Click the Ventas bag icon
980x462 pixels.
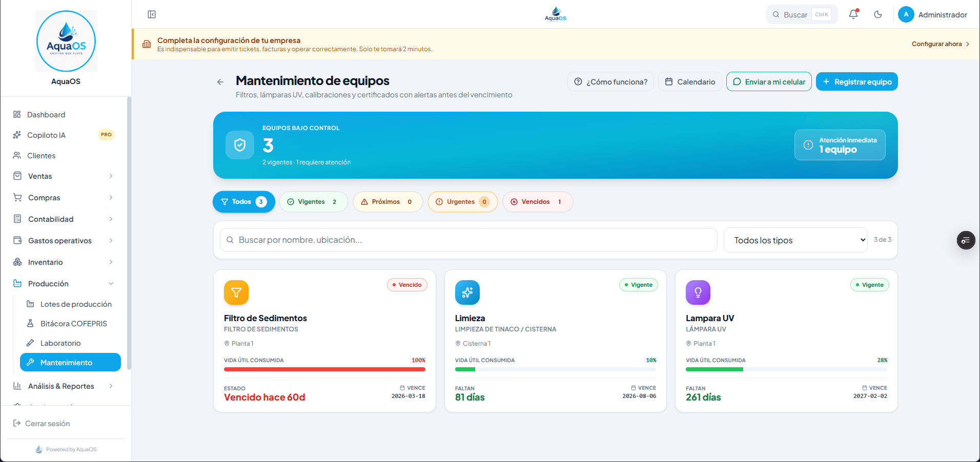[x=17, y=176]
